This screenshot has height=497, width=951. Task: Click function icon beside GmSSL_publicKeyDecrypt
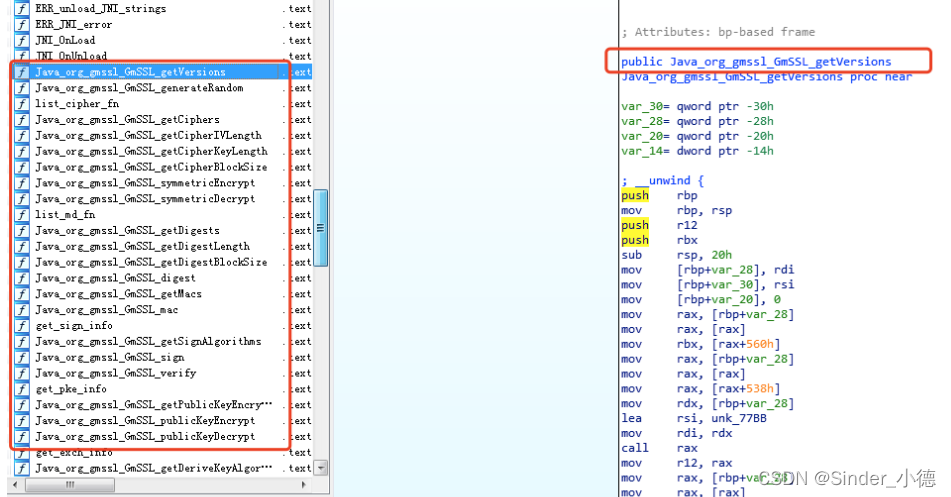tap(22, 436)
